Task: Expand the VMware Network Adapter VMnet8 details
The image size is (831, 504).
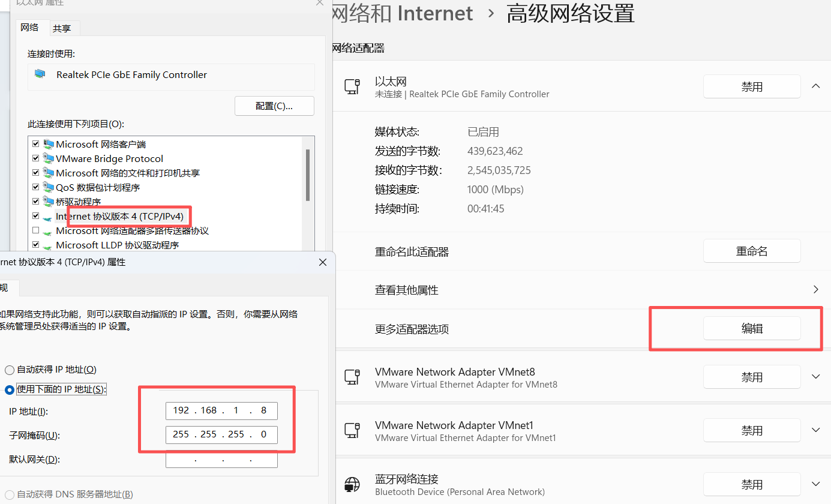Action: point(815,377)
